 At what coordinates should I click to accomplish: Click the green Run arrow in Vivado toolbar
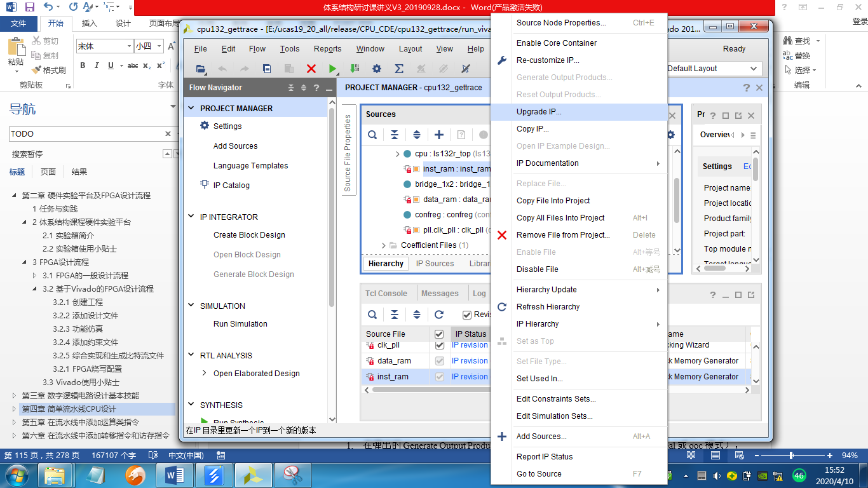click(x=332, y=69)
